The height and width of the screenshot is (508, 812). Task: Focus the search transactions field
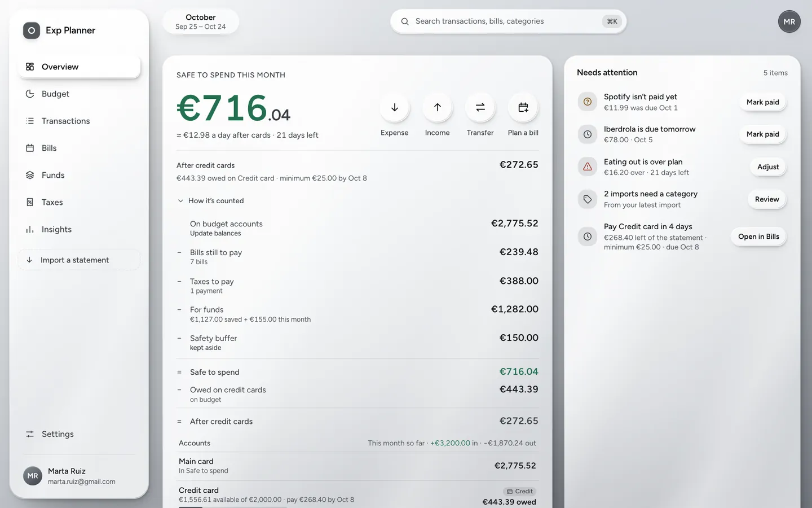(508, 21)
